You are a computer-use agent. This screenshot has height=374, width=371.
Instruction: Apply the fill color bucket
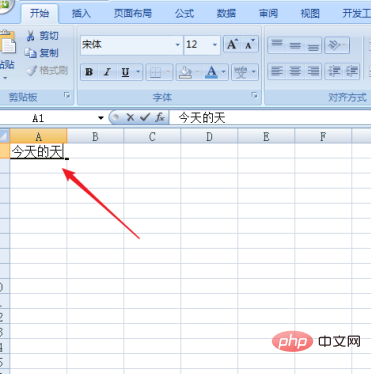point(185,72)
